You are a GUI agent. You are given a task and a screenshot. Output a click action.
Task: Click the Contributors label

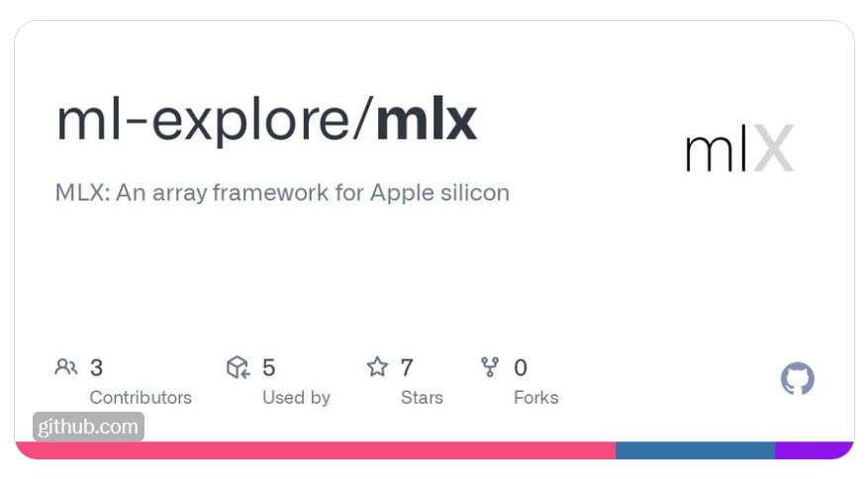141,398
